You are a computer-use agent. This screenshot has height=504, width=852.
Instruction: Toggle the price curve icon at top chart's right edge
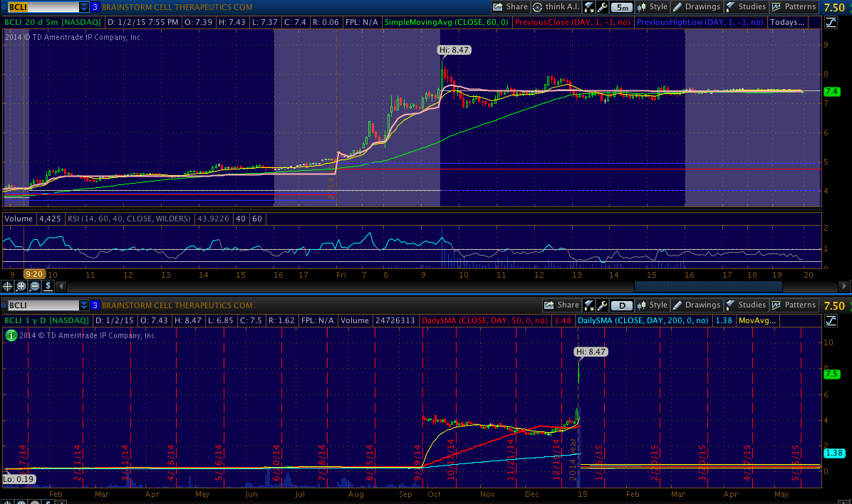[x=831, y=22]
